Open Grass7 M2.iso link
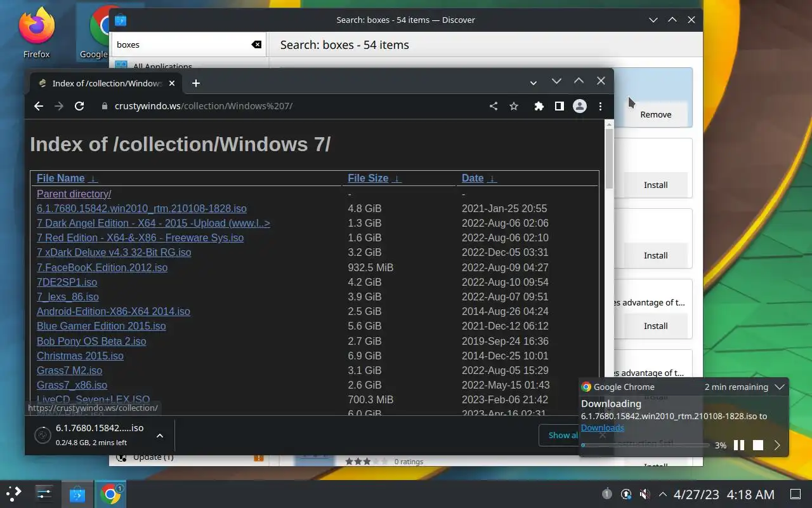This screenshot has height=508, width=812. [69, 370]
